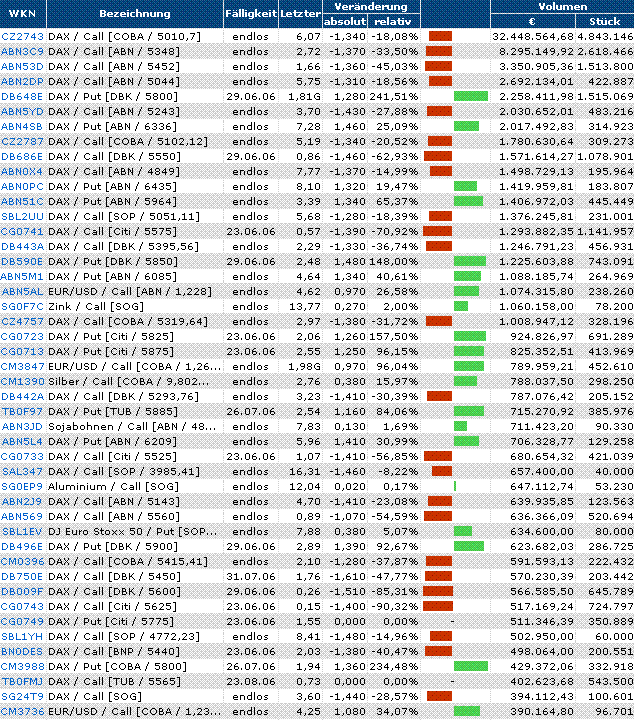The image size is (634, 720).
Task: Open the CM3847 EUR/USD warrant link
Action: 22,366
